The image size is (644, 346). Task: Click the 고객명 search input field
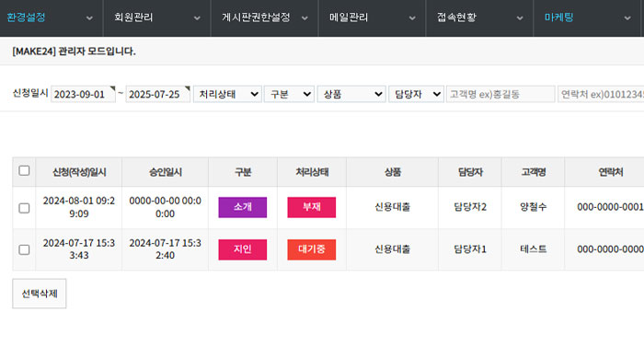(x=500, y=94)
